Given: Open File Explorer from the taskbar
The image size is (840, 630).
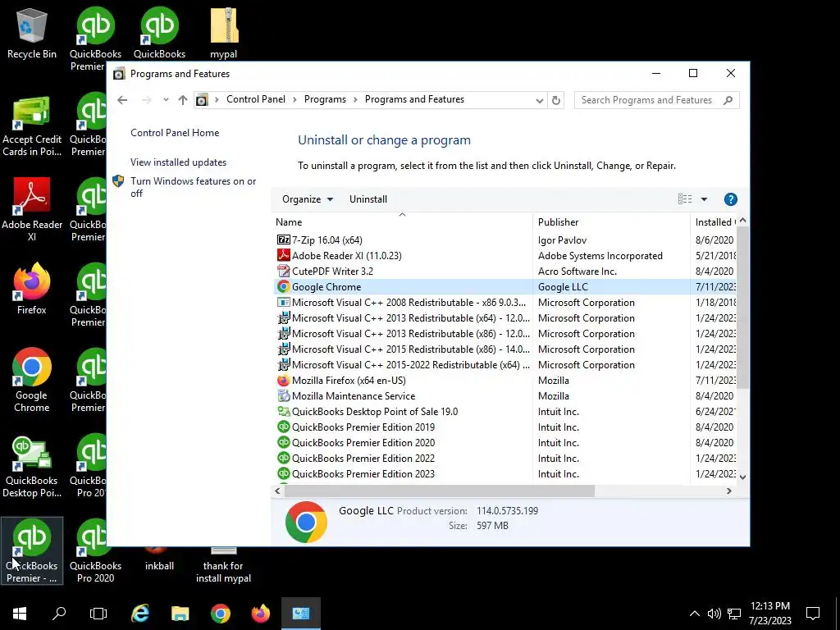Looking at the screenshot, I should (180, 614).
